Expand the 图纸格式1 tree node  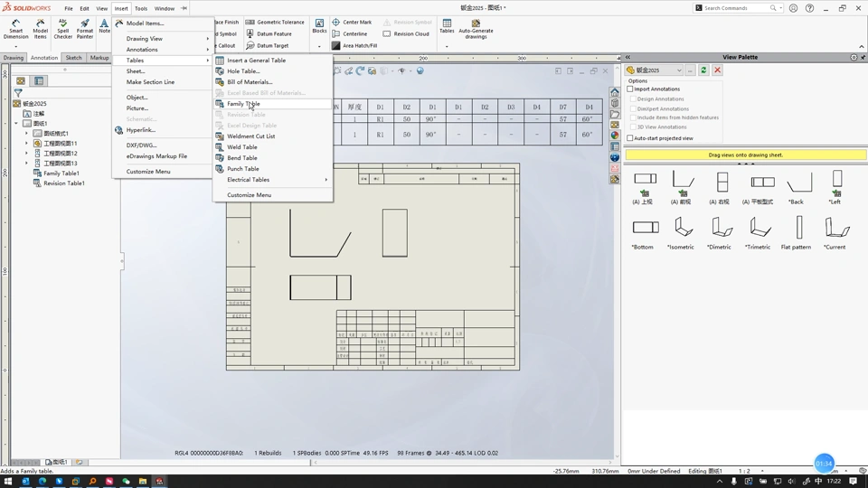click(x=26, y=134)
